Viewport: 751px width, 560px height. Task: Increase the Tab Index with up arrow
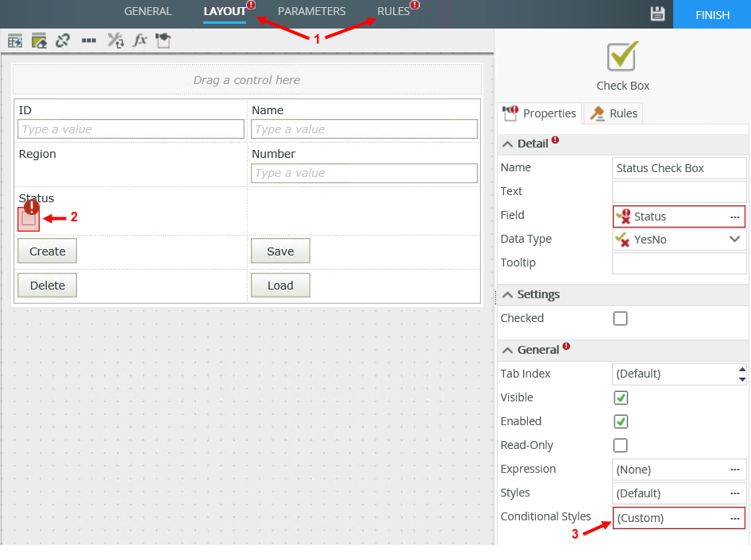point(742,369)
